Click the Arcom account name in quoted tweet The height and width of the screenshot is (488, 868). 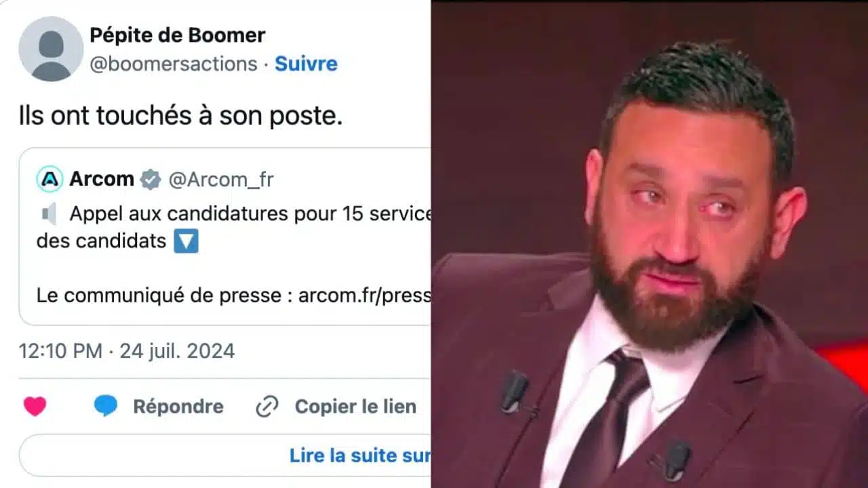pyautogui.click(x=102, y=179)
